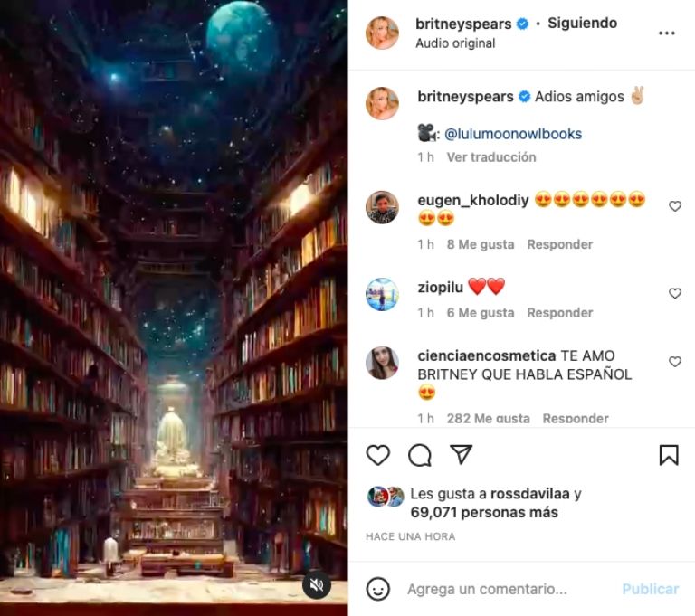Viewport: 695px width, 616px height.
Task: Click Publicar to post comment
Action: point(651,590)
